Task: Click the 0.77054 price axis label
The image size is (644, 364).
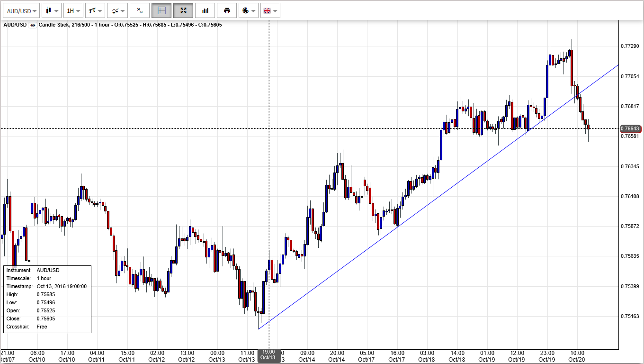Action: (x=629, y=76)
